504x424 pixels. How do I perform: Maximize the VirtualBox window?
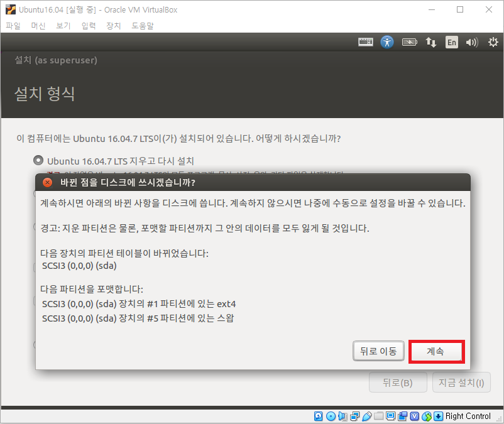460,9
